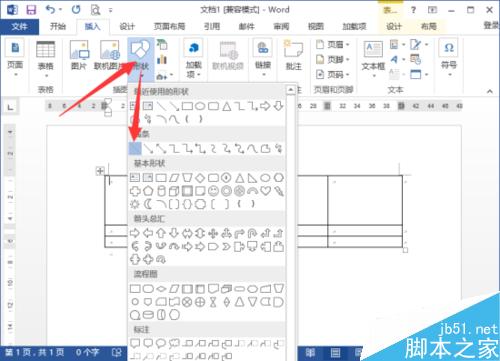
Task: Choose the flowchart Decision shape
Action: click(x=161, y=289)
